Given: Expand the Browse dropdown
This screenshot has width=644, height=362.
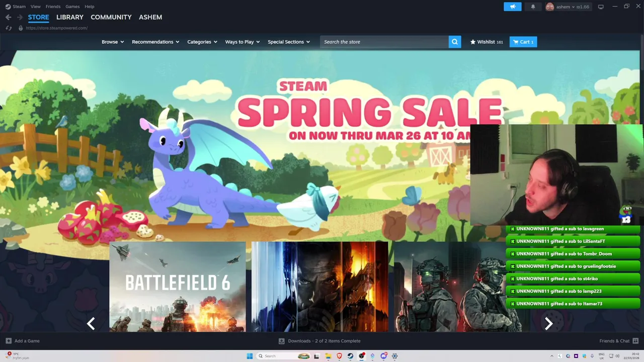Looking at the screenshot, I should [x=113, y=42].
